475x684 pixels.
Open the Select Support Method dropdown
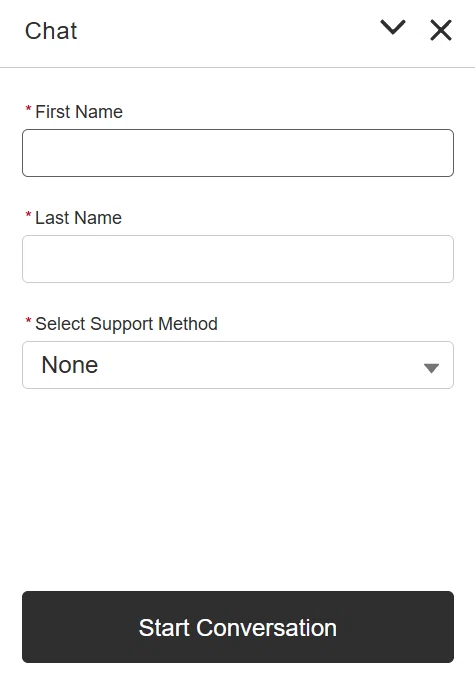tap(238, 365)
